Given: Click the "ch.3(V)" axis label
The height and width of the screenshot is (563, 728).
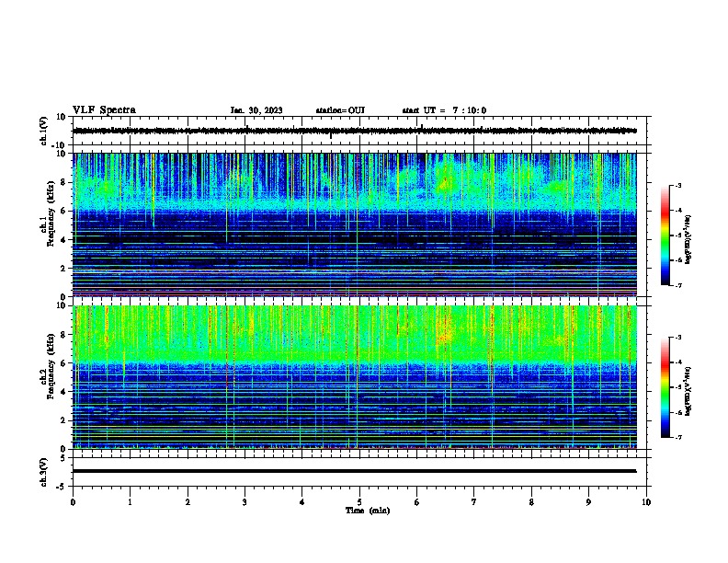Looking at the screenshot, I should 44,472.
